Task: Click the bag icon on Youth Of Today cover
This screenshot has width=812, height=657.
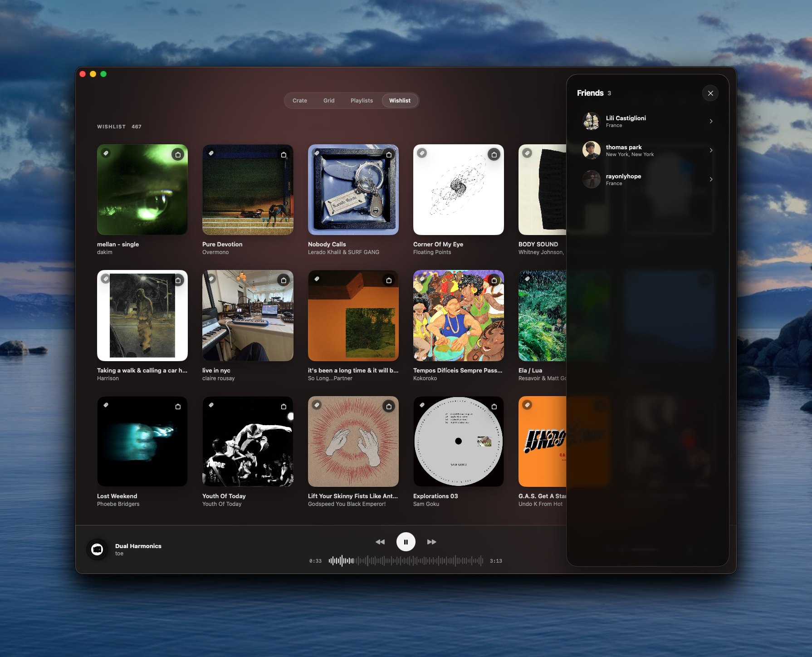Action: pyautogui.click(x=284, y=407)
